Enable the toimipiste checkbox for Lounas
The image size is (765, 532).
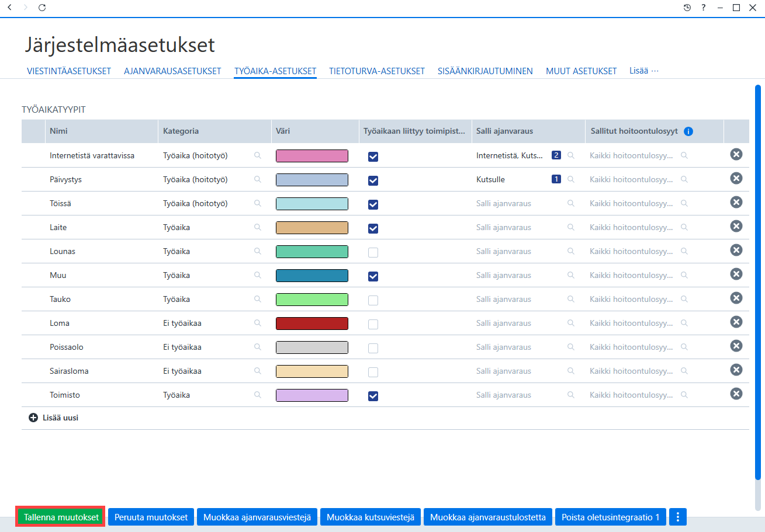click(x=373, y=252)
